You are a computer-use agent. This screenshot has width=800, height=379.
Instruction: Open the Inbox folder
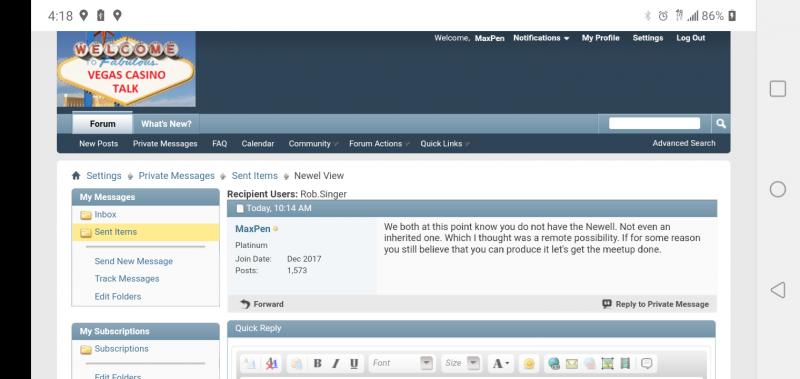(105, 215)
